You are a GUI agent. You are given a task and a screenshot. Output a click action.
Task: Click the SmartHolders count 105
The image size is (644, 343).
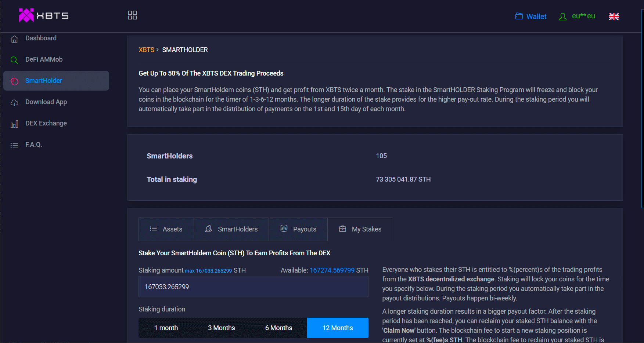pyautogui.click(x=381, y=156)
